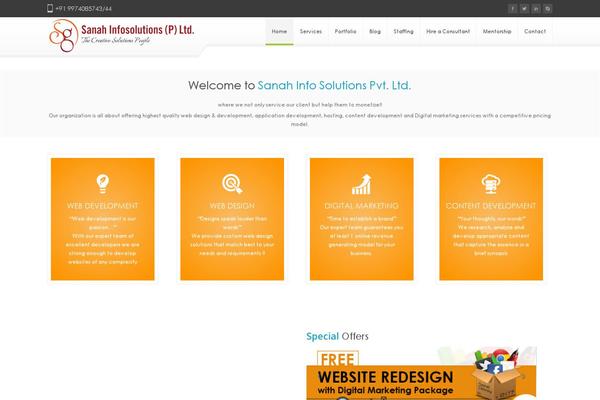
Task: Click the Special Offers heading
Action: pyautogui.click(x=337, y=336)
